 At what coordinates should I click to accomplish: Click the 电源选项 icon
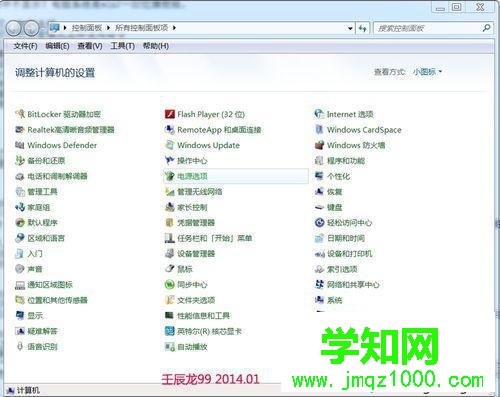click(170, 176)
